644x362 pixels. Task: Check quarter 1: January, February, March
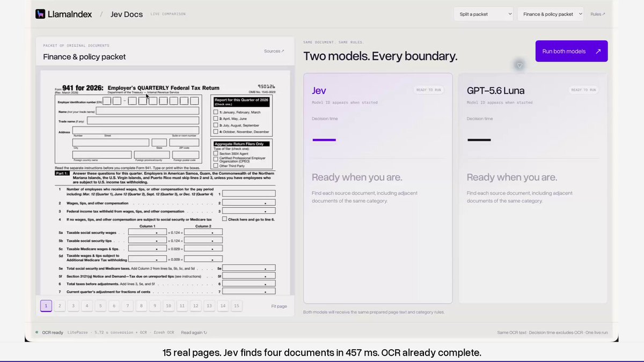[216, 112]
